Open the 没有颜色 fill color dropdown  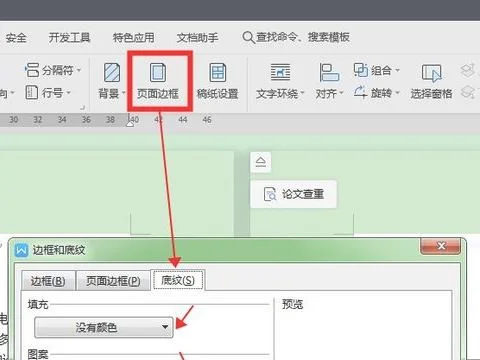coord(104,327)
